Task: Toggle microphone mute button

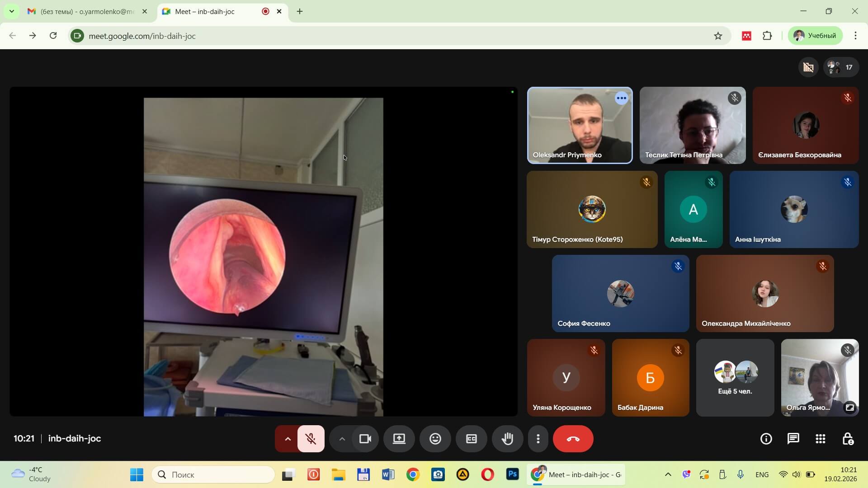Action: click(x=311, y=439)
